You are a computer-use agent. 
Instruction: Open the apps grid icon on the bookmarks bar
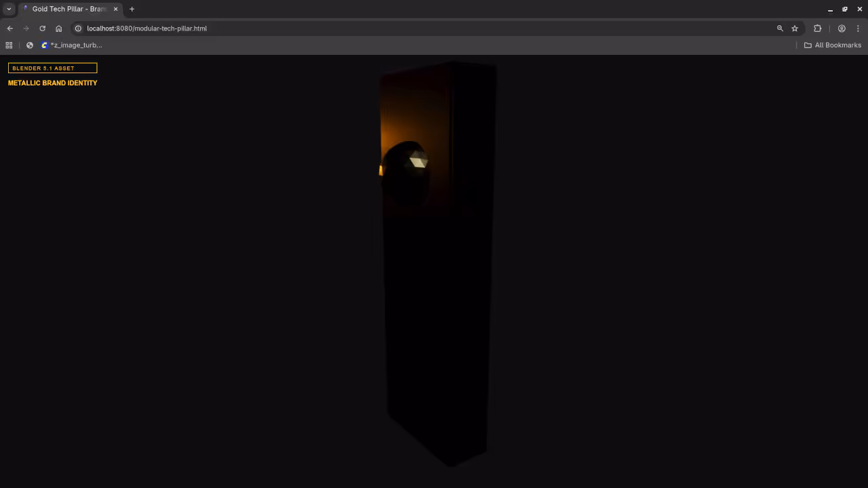tap(9, 45)
